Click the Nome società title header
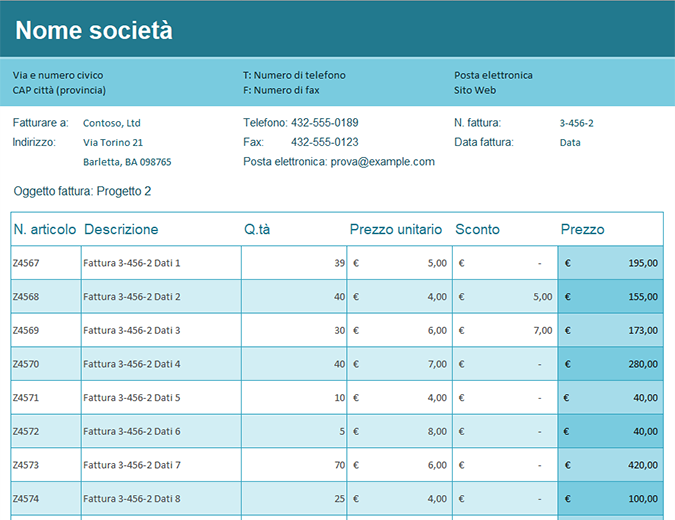 [x=94, y=31]
